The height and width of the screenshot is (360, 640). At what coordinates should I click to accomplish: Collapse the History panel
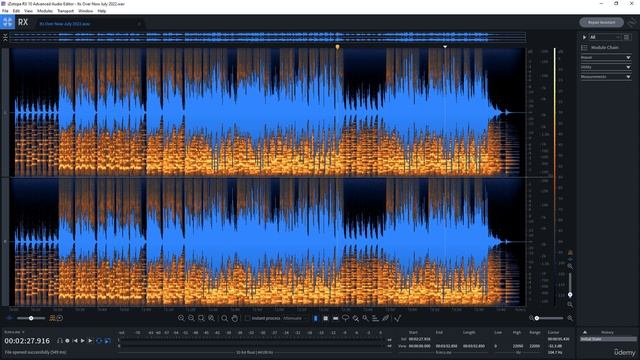tap(584, 332)
